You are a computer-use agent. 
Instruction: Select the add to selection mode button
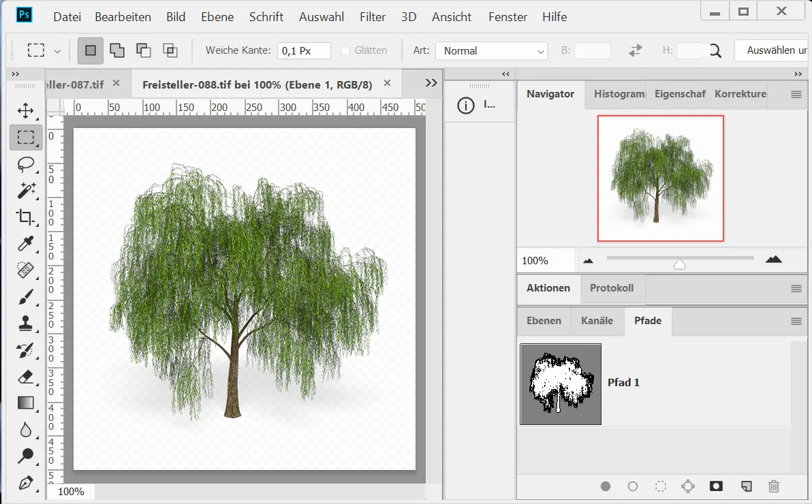click(117, 50)
